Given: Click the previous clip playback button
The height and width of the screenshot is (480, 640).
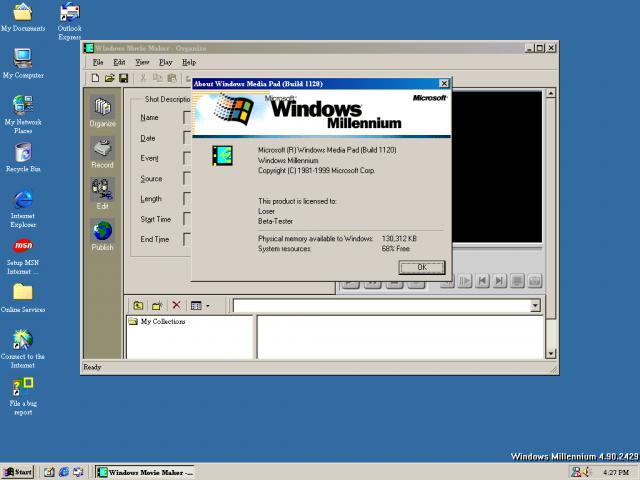Looking at the screenshot, I should click(482, 281).
